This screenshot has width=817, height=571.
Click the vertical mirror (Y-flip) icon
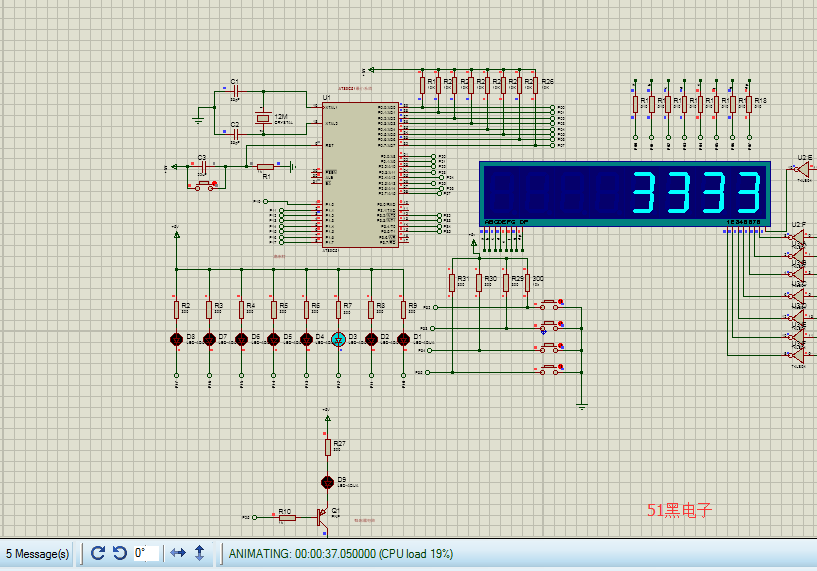coord(200,553)
